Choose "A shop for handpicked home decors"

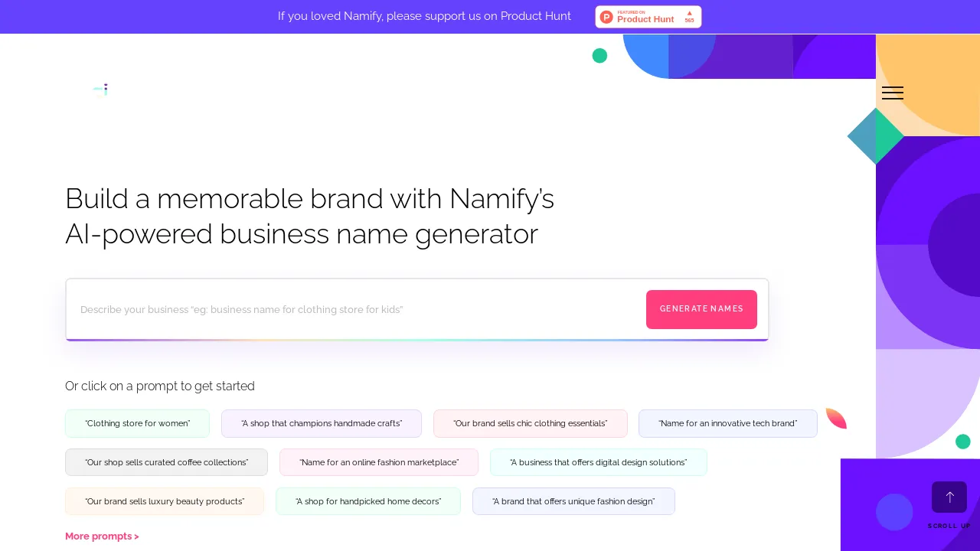point(368,501)
